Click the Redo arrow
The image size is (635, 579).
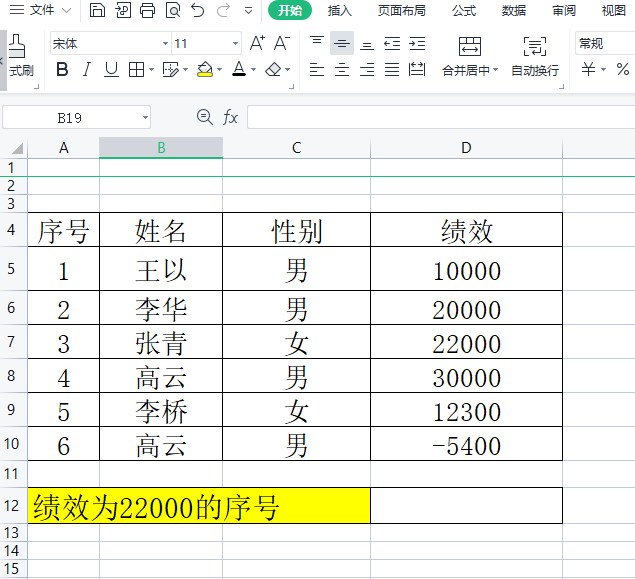pyautogui.click(x=223, y=10)
